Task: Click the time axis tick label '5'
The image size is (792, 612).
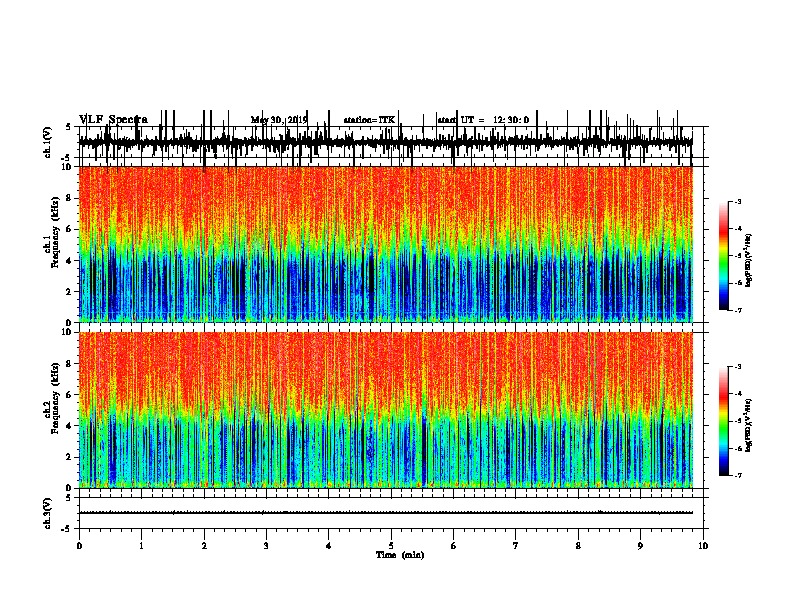Action: [391, 546]
